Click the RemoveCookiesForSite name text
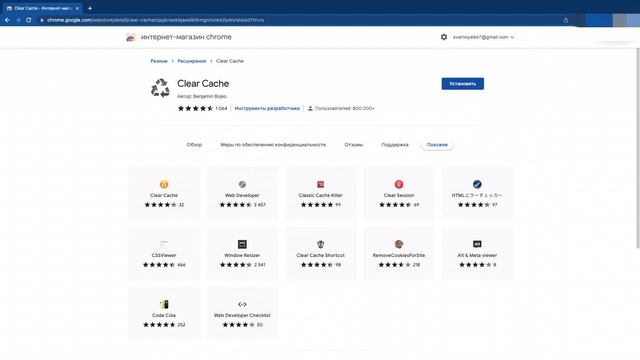The image size is (640, 360). tap(399, 255)
